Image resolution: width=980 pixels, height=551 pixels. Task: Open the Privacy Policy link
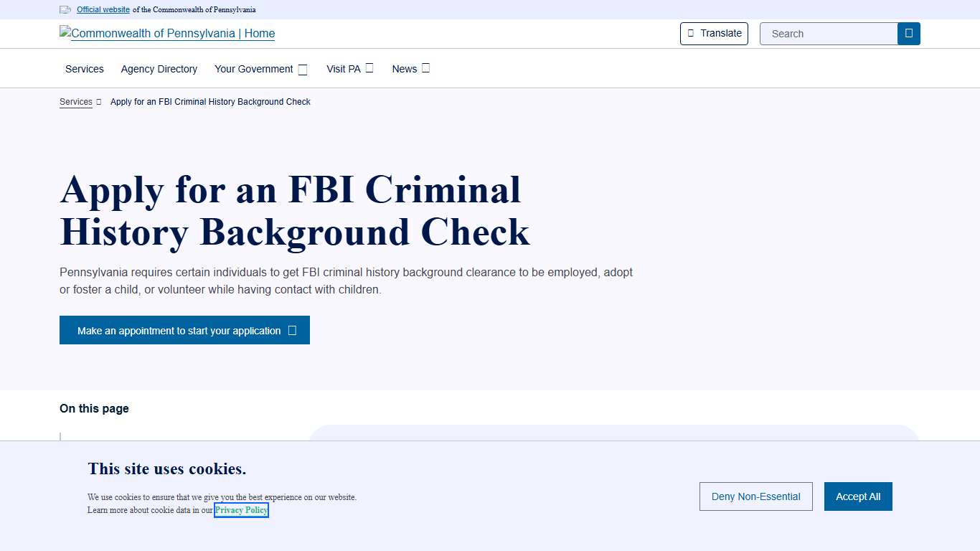pyautogui.click(x=241, y=509)
